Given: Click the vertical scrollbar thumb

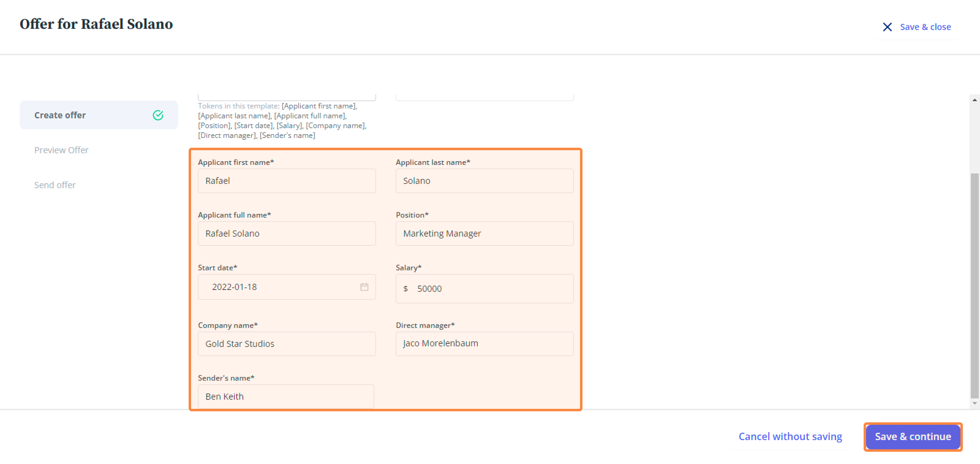Looking at the screenshot, I should point(974,286).
